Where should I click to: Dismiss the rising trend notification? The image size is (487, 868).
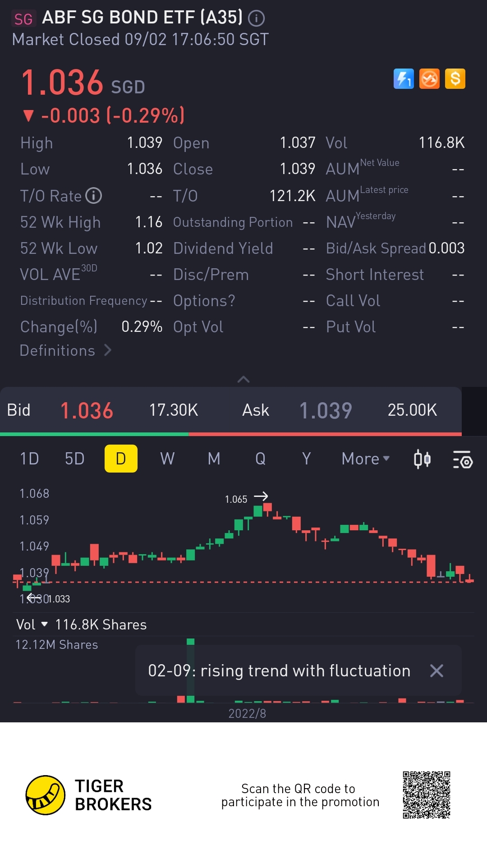click(436, 671)
